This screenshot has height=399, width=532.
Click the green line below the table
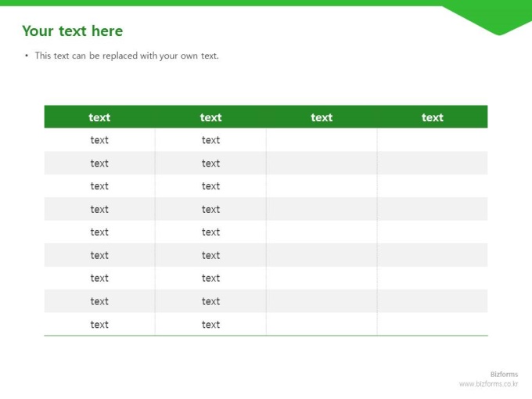point(266,336)
